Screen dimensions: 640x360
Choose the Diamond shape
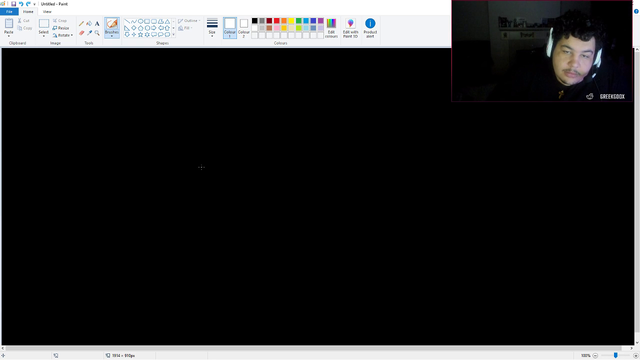133,28
